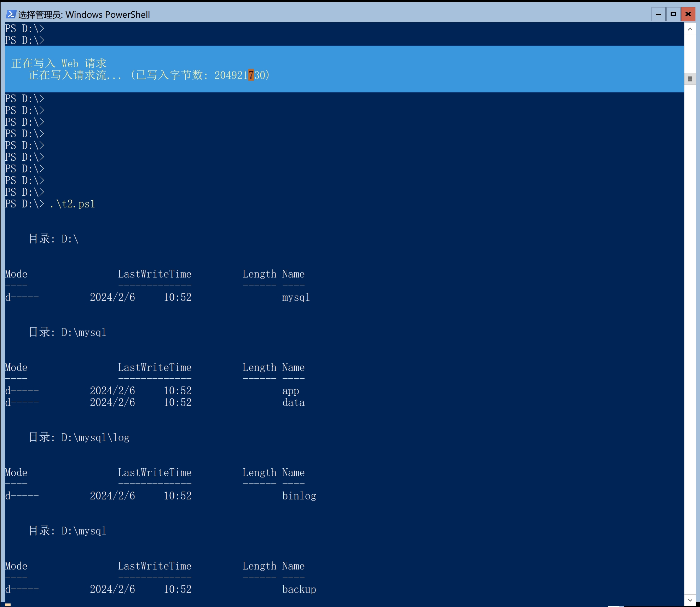The width and height of the screenshot is (700, 607).
Task: Click the first LastWriteTime column header
Action: tap(155, 274)
